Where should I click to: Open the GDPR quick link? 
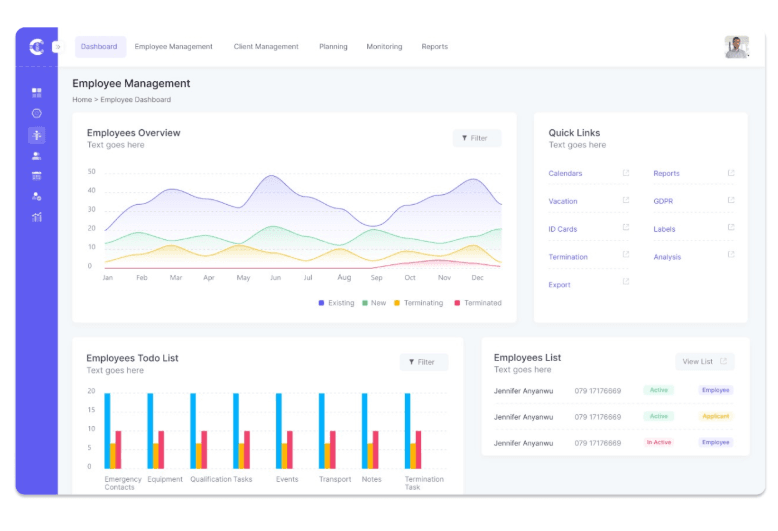pyautogui.click(x=663, y=201)
